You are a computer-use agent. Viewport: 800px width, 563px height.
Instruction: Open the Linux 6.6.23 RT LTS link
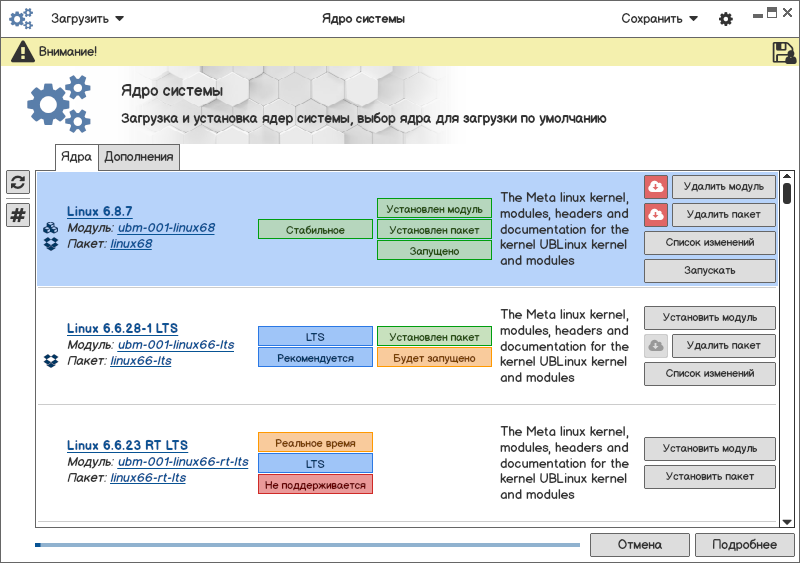[x=128, y=445]
